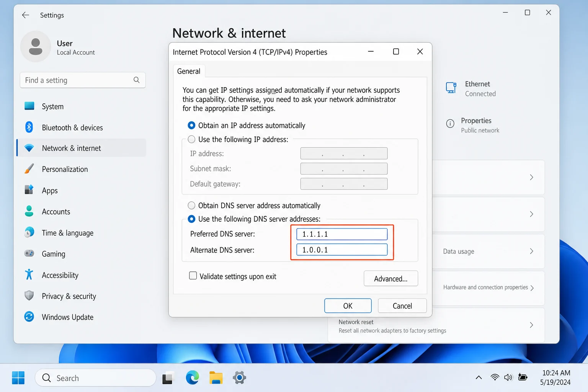Image resolution: width=588 pixels, height=392 pixels.
Task: Click the Windows Update refresh icon
Action: [29, 317]
